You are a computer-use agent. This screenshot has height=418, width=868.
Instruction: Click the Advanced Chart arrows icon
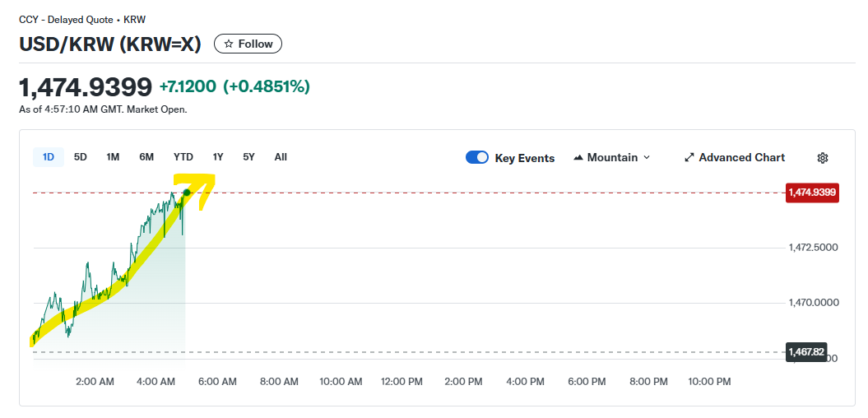coord(689,157)
